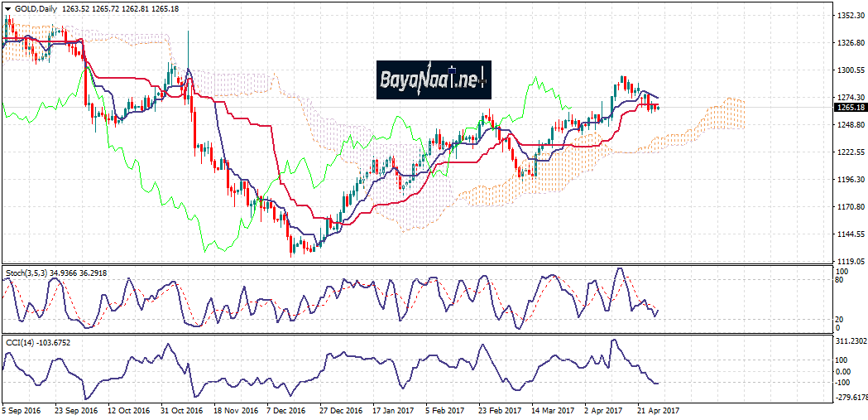868x420 pixels.
Task: Click the 5 Sep 2016 date marker
Action: 22,410
